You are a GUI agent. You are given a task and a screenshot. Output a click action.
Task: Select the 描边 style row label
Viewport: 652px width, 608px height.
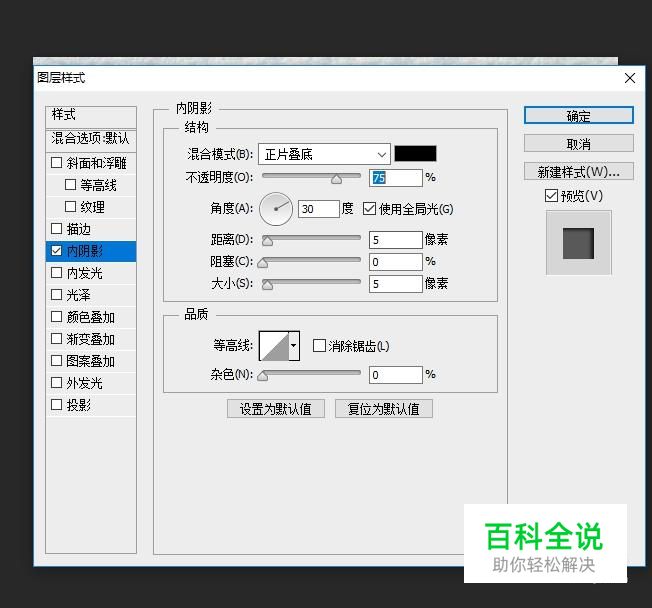tap(79, 229)
